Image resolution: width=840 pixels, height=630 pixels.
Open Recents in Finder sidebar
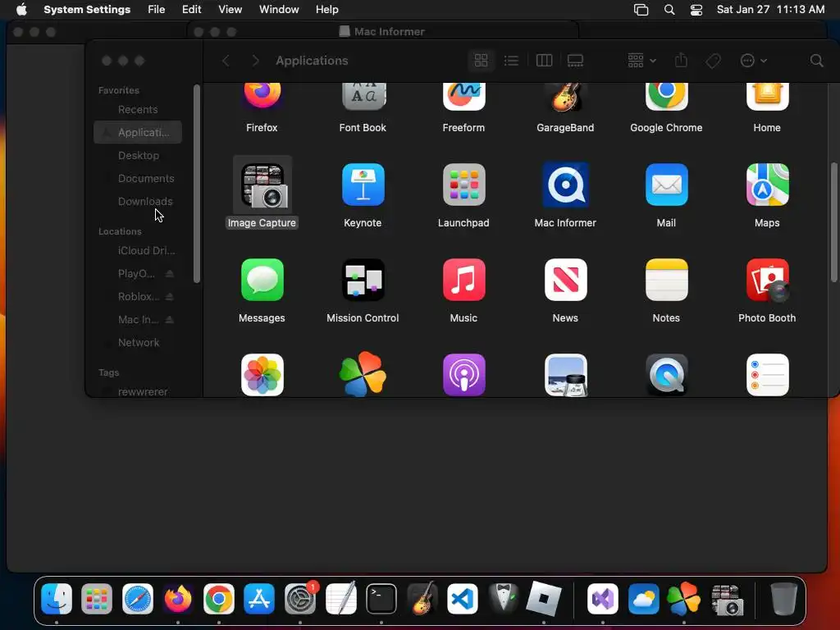(x=138, y=109)
